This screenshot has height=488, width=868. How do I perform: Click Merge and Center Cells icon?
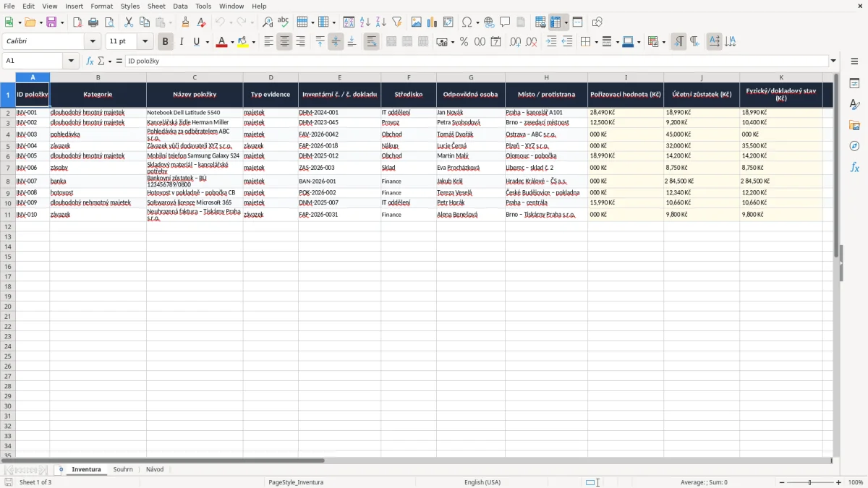391,42
